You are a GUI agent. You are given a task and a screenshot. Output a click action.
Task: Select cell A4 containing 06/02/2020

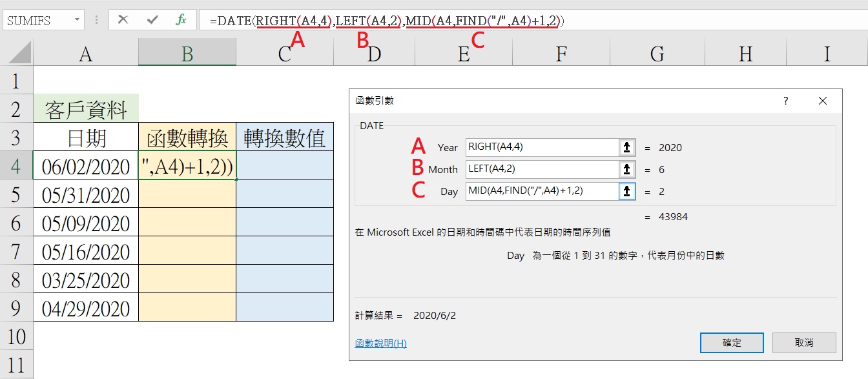coord(86,166)
